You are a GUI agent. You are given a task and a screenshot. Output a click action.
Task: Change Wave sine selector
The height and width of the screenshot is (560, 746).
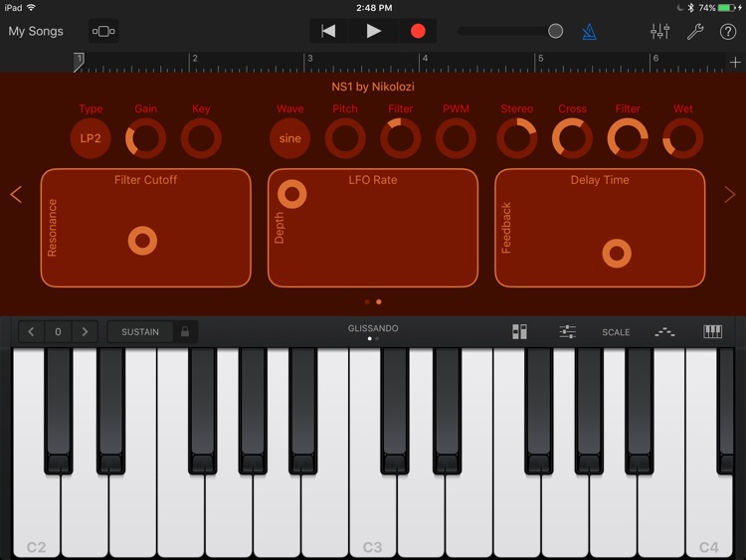coord(289,138)
